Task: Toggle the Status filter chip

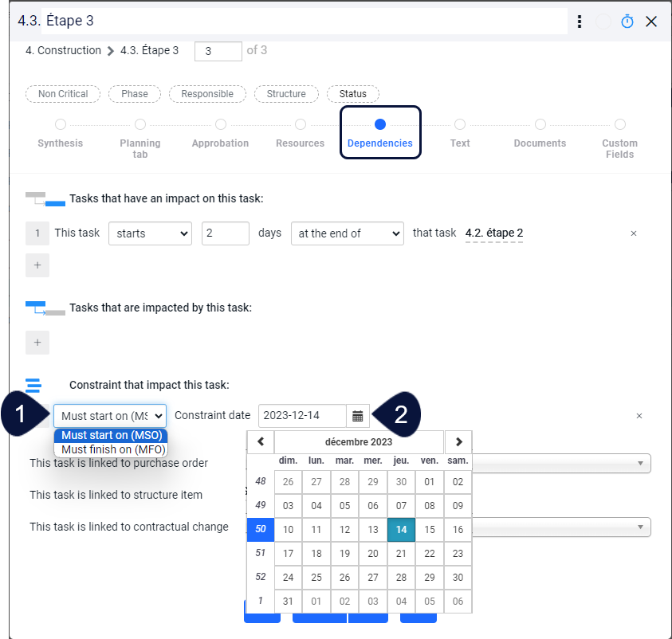Action: pos(352,94)
